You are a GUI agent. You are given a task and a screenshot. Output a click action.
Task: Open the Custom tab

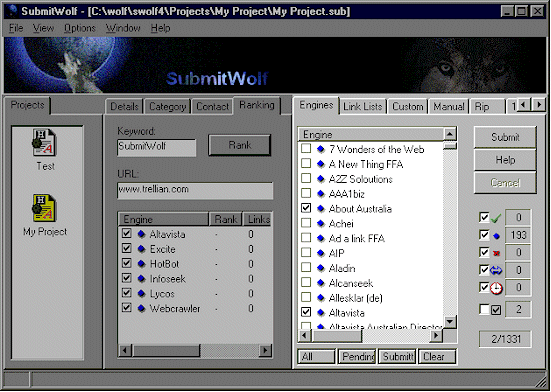click(x=408, y=106)
